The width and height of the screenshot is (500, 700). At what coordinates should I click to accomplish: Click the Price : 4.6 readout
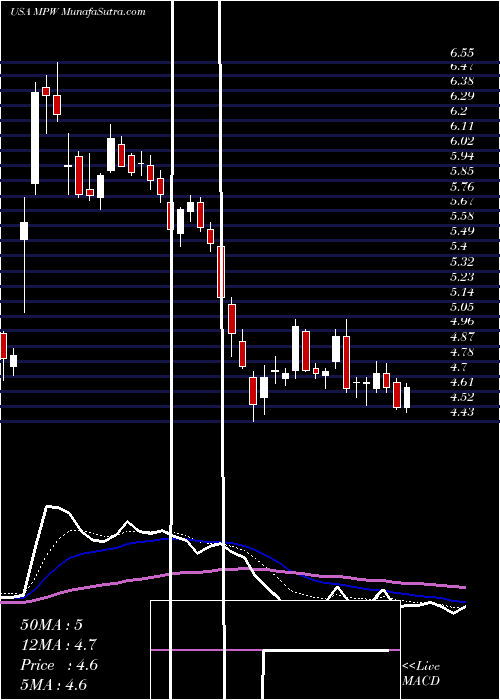click(x=58, y=665)
